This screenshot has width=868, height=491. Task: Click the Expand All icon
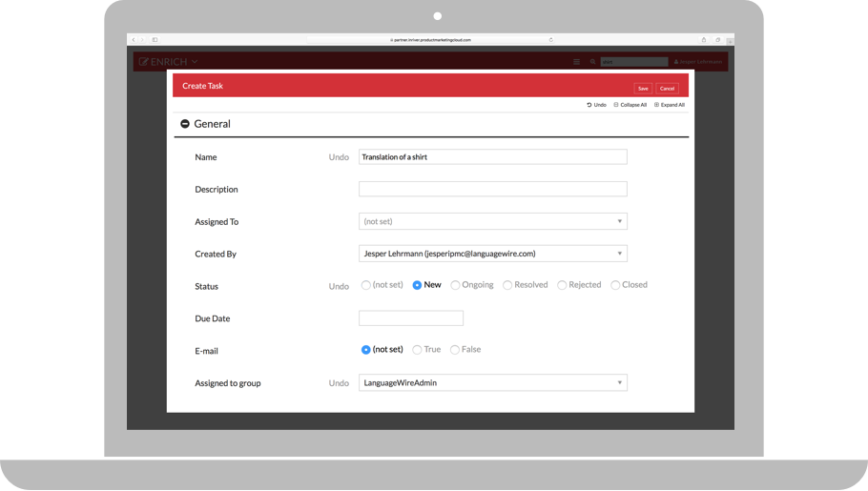click(657, 105)
